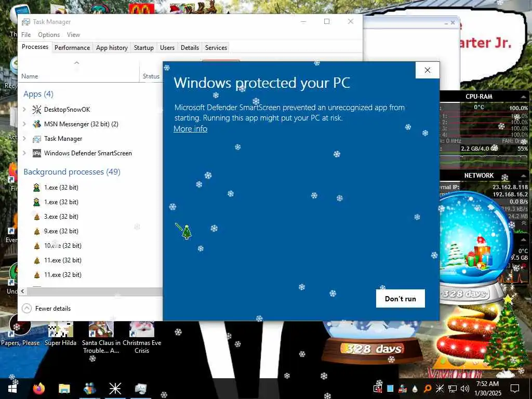Click the Apps (4) group heading

(x=38, y=94)
